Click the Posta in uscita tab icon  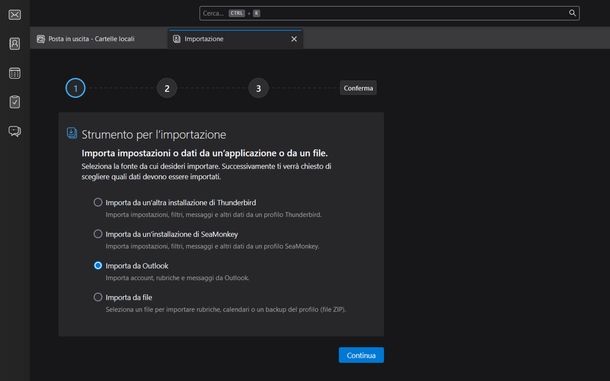pos(41,39)
